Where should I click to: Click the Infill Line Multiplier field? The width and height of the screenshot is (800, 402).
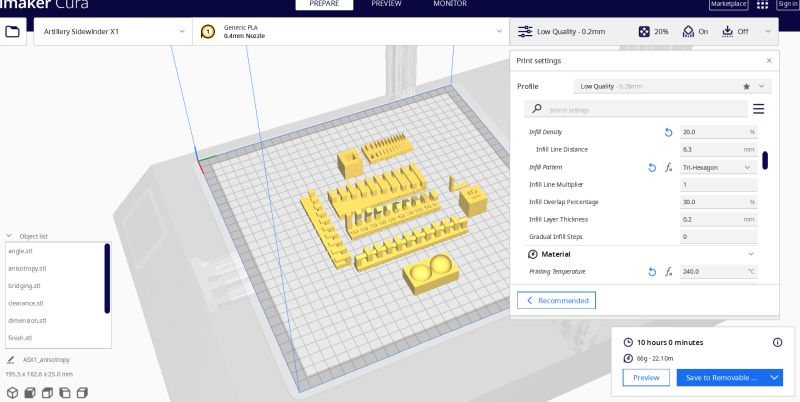[x=718, y=185]
